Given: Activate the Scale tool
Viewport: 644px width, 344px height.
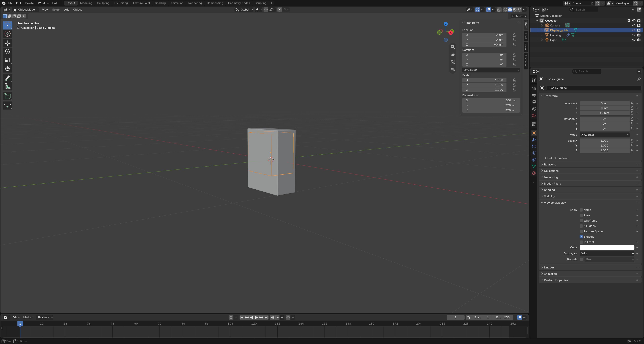Looking at the screenshot, I should tap(8, 60).
